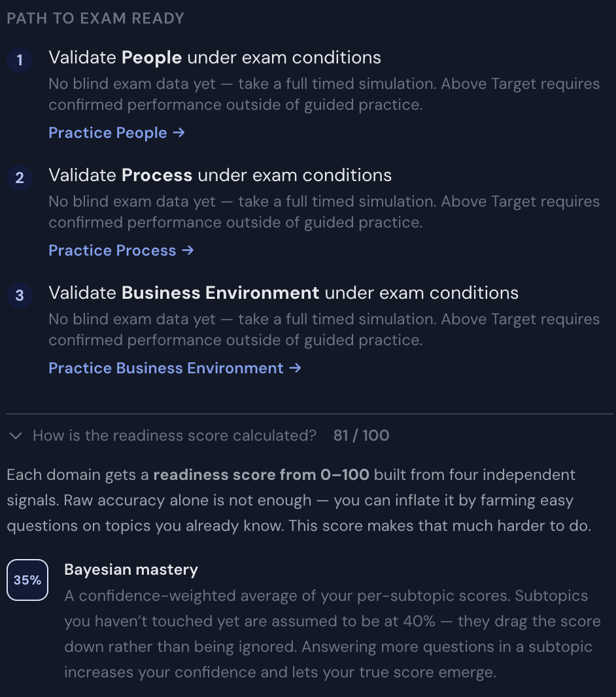Select the "Validate People under exam conditions" title
The height and width of the screenshot is (697, 616).
[x=214, y=58]
